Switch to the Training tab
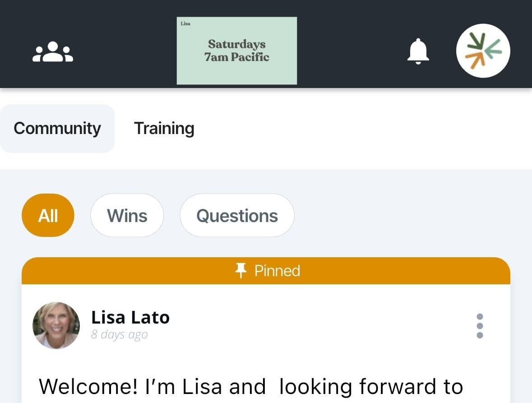 (164, 129)
